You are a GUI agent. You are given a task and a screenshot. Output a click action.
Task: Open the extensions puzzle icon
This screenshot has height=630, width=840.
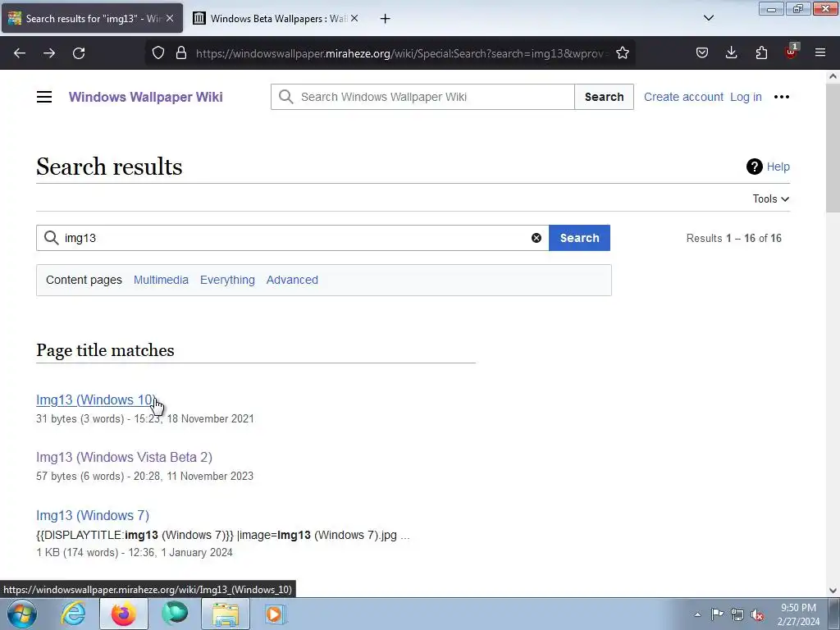pyautogui.click(x=761, y=53)
